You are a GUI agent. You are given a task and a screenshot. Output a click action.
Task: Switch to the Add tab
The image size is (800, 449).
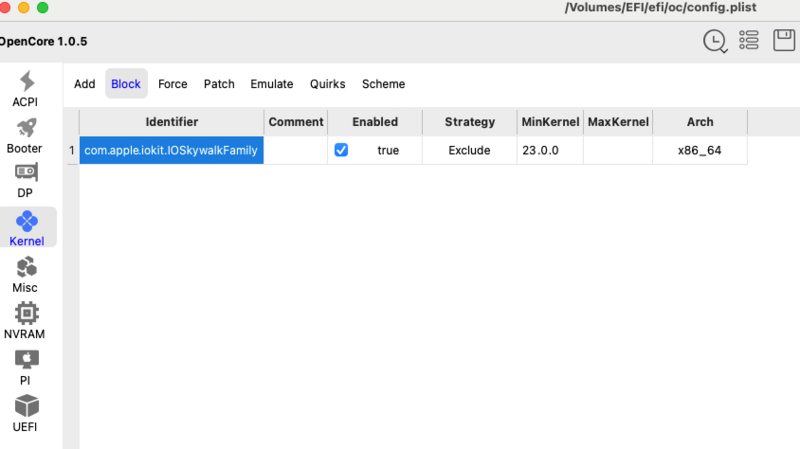click(x=85, y=84)
